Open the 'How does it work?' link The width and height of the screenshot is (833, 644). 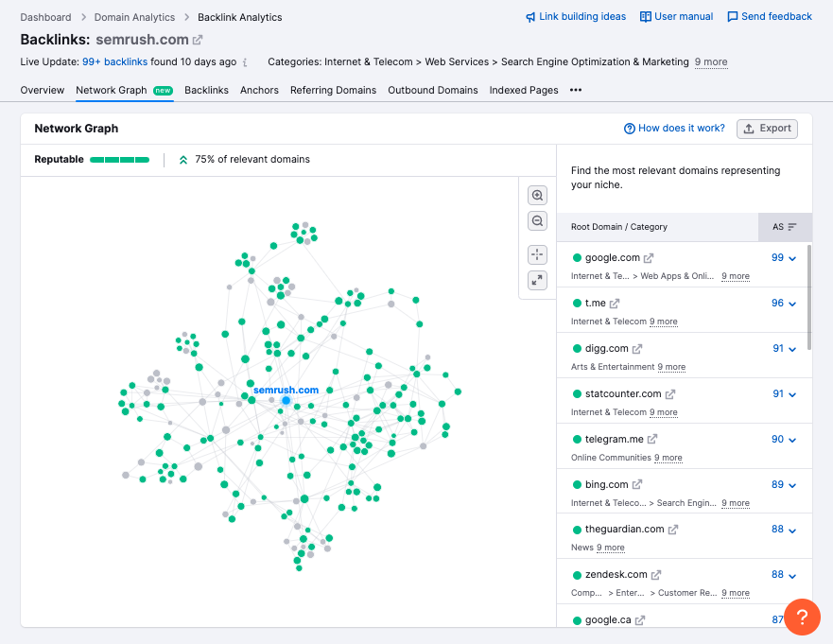674,129
